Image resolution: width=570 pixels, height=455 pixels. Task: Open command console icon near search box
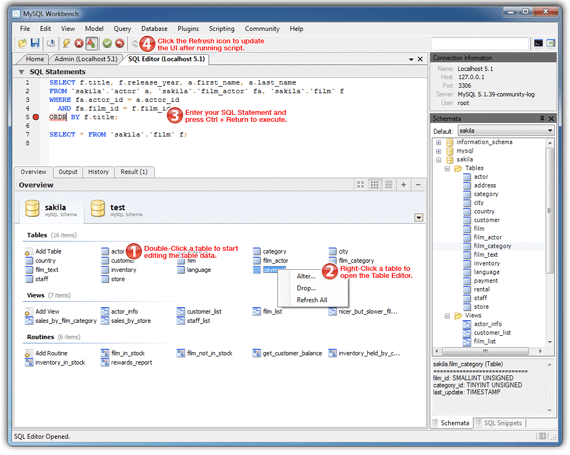tap(538, 43)
